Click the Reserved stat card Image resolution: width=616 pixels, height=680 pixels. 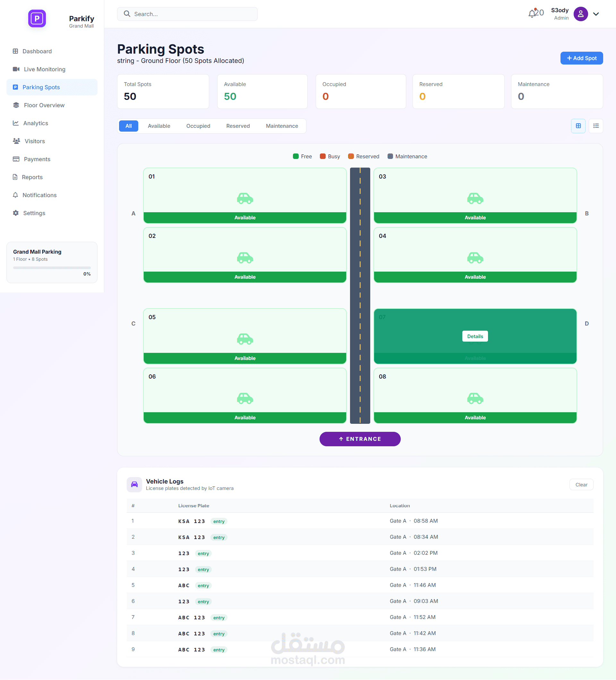[x=458, y=92]
